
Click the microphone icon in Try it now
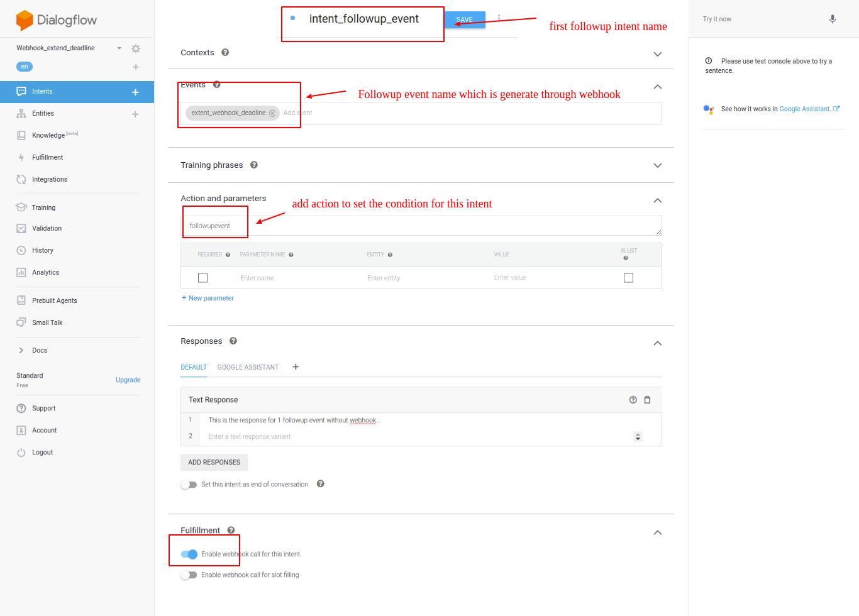(x=832, y=19)
